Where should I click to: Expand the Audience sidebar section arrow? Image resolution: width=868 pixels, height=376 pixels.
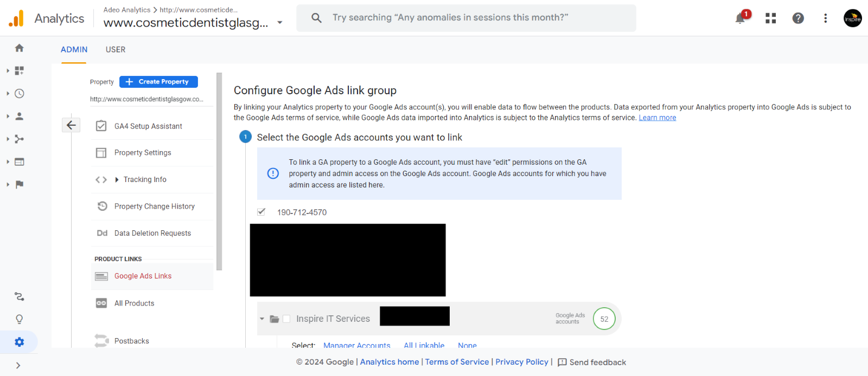pos(8,116)
